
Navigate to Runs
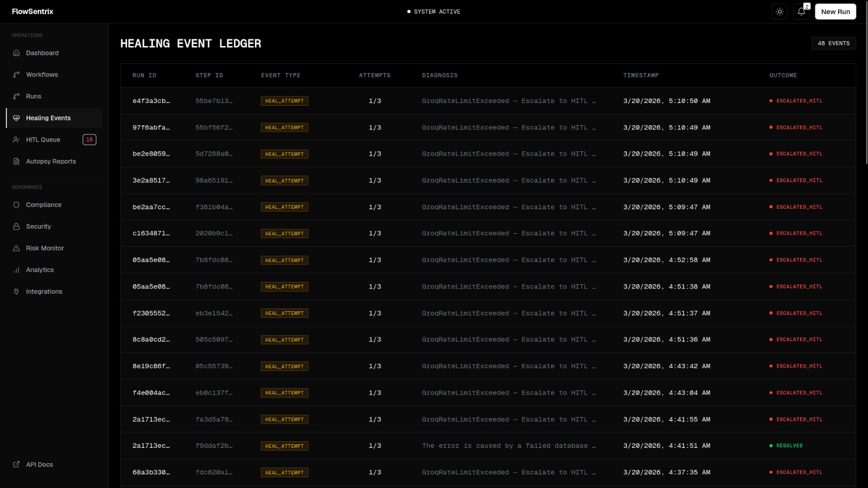coord(54,97)
